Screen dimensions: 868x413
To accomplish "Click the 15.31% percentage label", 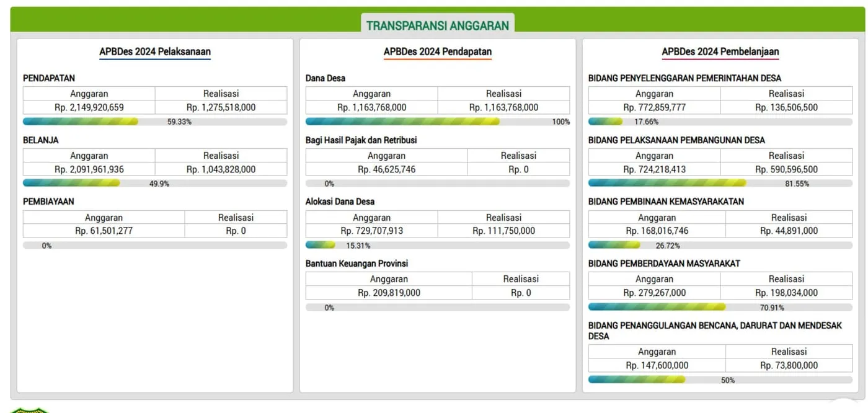I will [358, 246].
